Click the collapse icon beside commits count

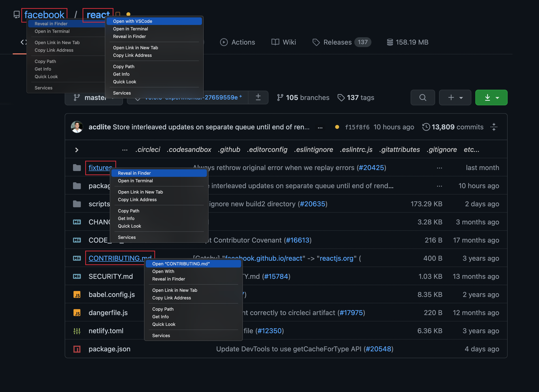(494, 127)
